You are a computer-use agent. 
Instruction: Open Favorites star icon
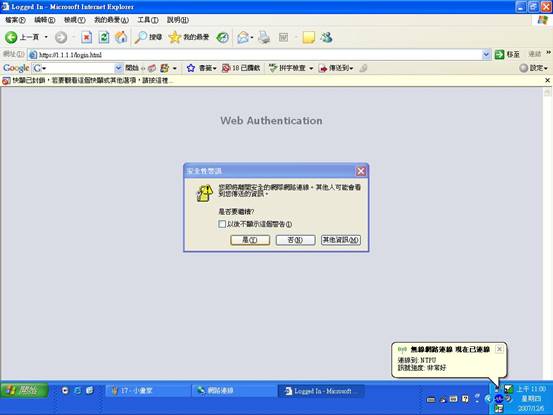click(175, 37)
